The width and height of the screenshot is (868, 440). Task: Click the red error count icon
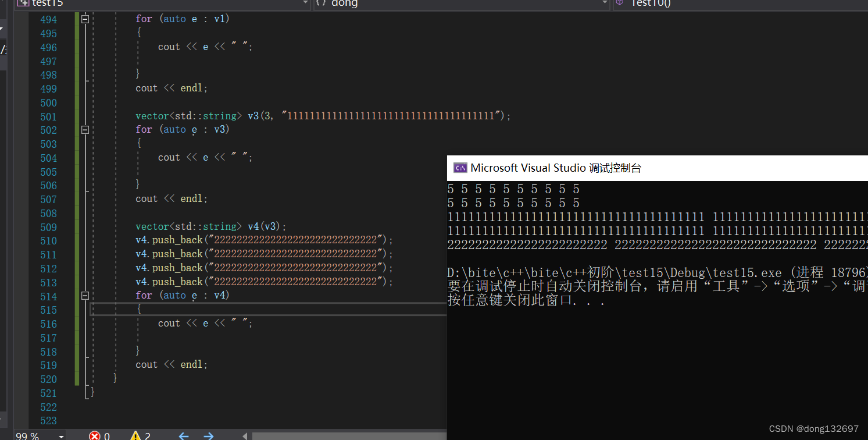tap(94, 435)
